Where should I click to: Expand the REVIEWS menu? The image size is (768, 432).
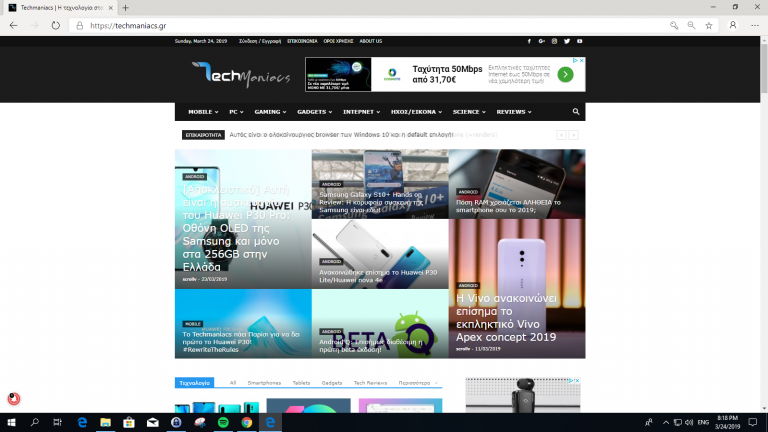(514, 112)
